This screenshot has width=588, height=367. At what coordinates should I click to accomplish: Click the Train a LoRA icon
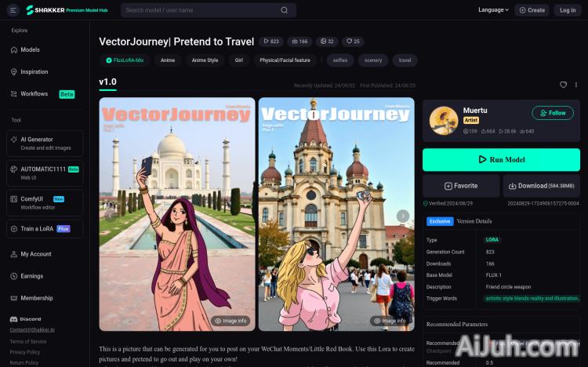[x=14, y=228]
